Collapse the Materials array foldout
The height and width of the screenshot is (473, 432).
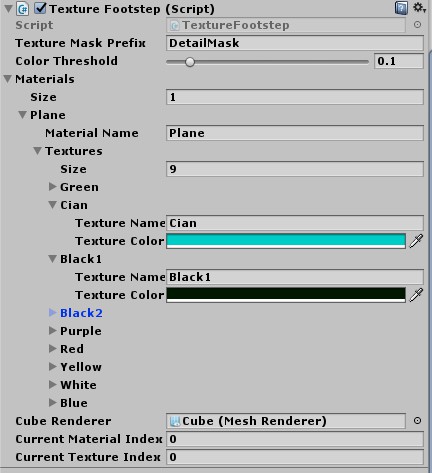[x=8, y=79]
